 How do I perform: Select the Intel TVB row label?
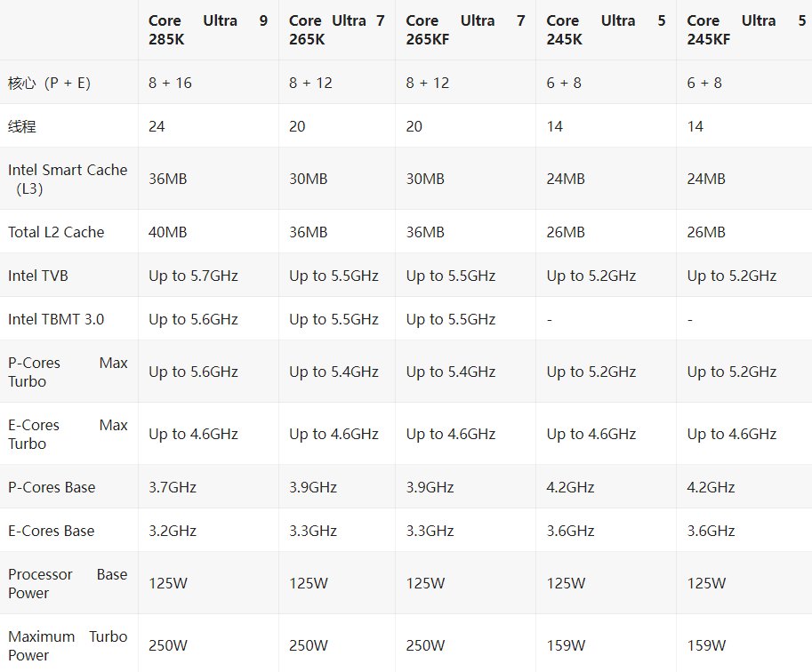click(x=38, y=276)
